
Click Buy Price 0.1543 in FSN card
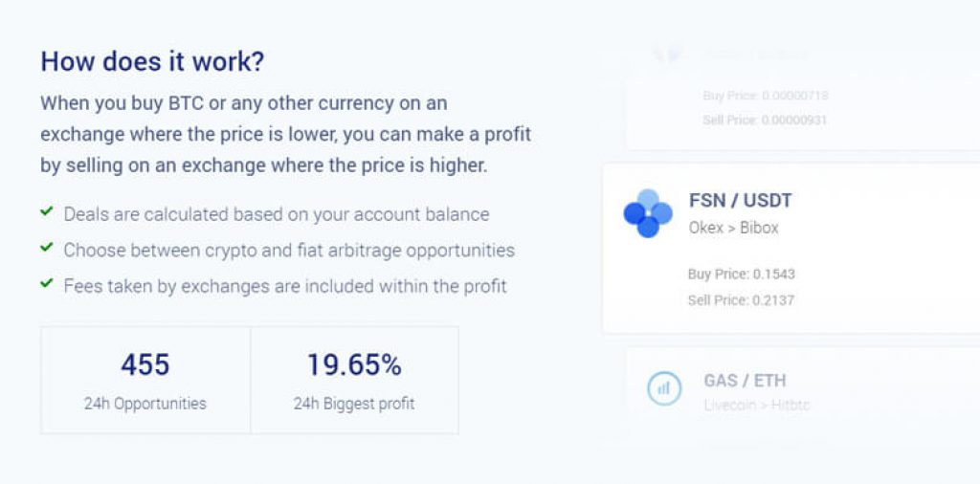742,275
